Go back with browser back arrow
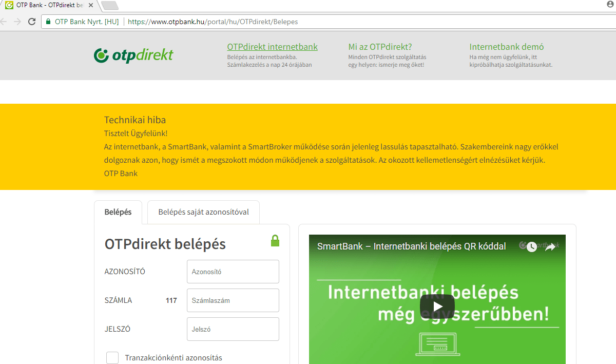 click(x=4, y=22)
